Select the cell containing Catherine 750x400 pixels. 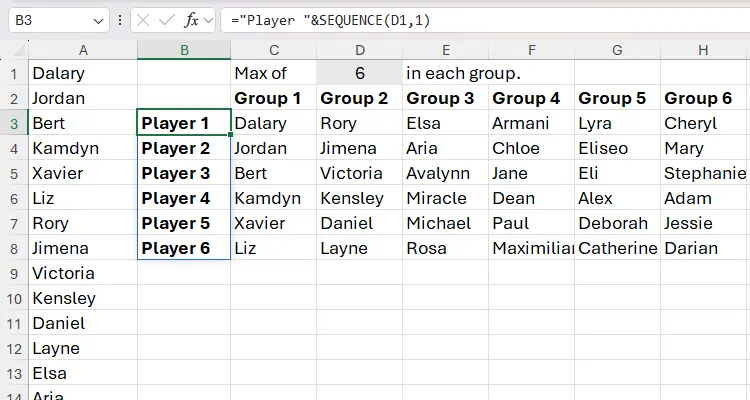[617, 248]
